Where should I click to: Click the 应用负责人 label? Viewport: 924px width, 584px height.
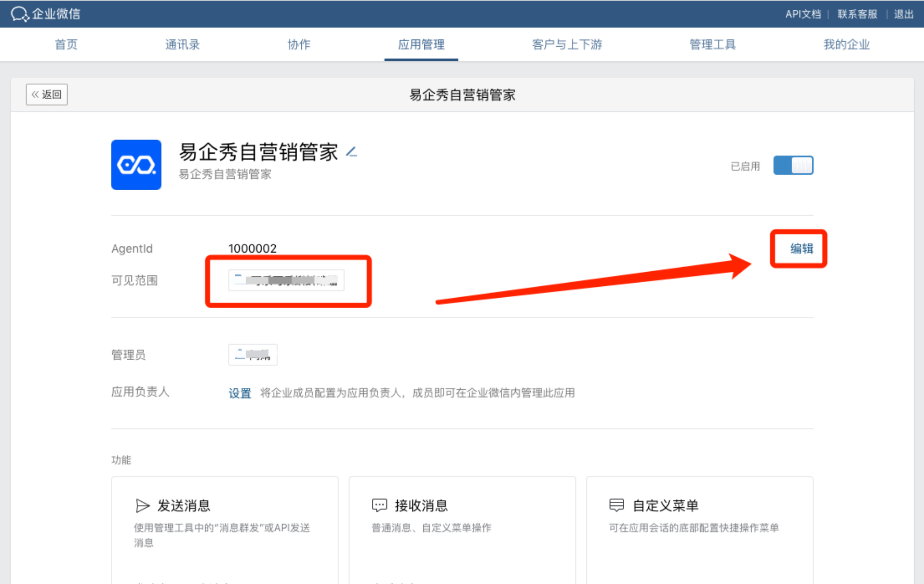click(x=140, y=392)
